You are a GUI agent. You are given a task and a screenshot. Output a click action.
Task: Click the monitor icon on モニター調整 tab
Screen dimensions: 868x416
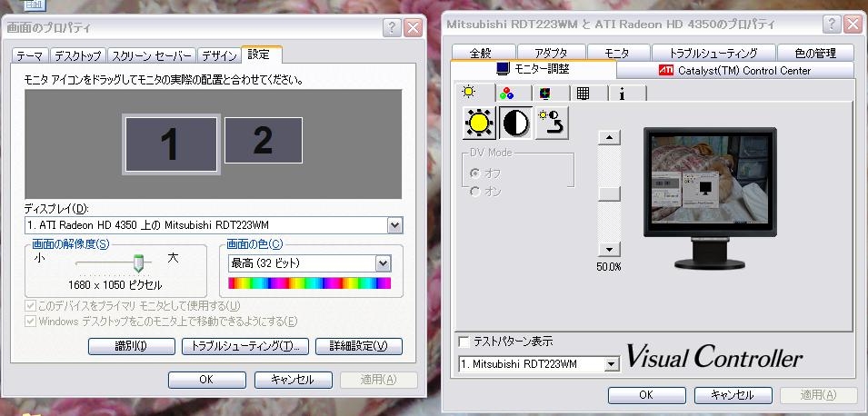503,69
